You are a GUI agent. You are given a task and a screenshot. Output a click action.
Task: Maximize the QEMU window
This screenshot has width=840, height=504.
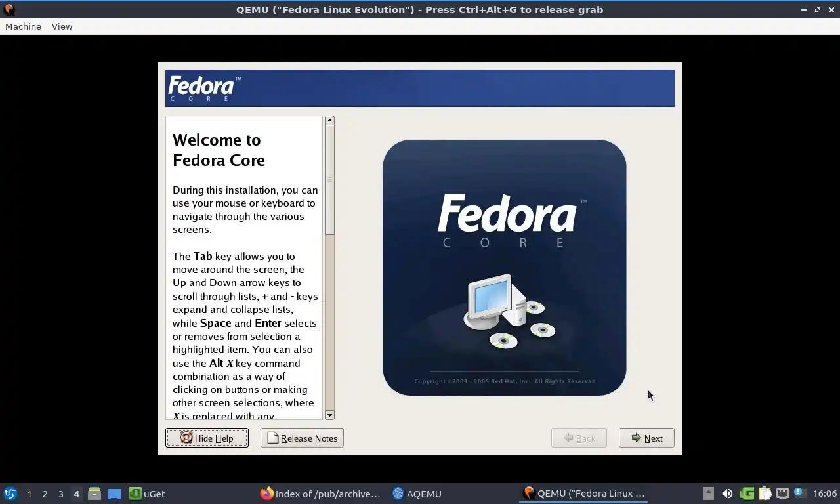[x=818, y=9]
